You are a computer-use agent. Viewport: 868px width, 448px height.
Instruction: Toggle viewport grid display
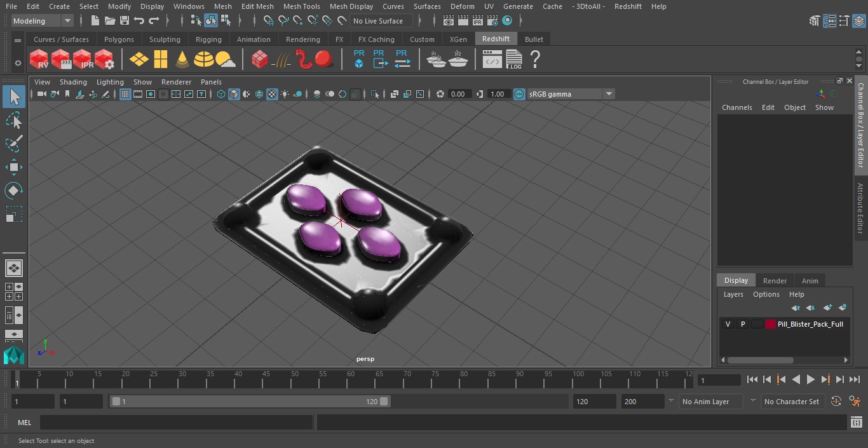(125, 94)
